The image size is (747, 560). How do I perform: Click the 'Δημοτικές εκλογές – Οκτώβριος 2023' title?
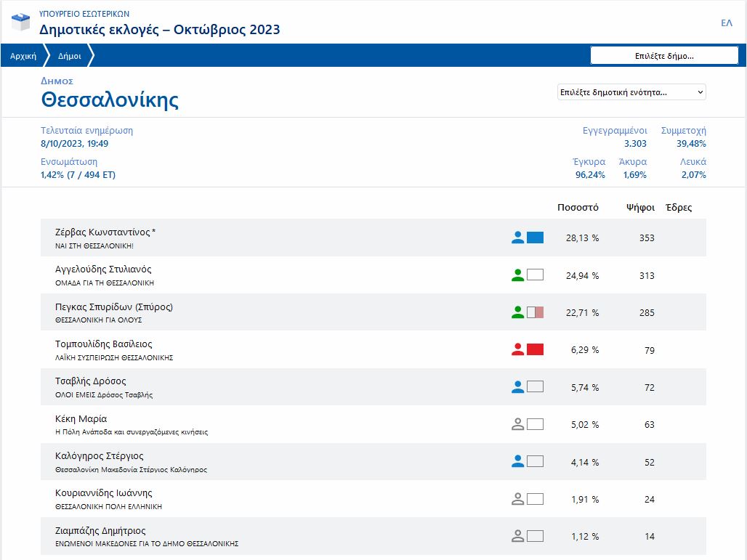click(159, 30)
